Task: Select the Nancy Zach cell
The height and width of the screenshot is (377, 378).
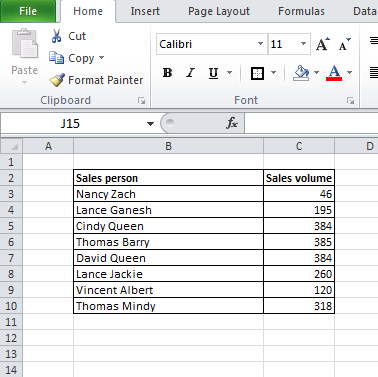Action: 168,194
